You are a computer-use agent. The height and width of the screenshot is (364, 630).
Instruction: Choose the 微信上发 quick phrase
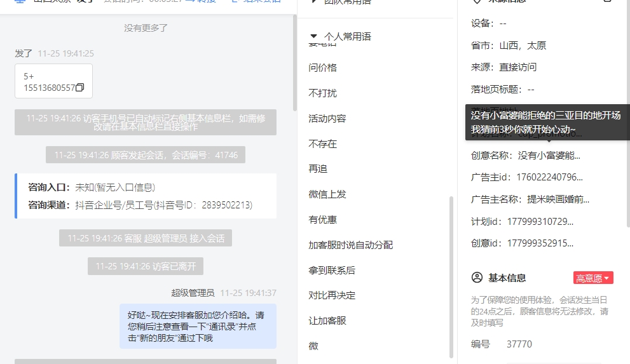[327, 194]
